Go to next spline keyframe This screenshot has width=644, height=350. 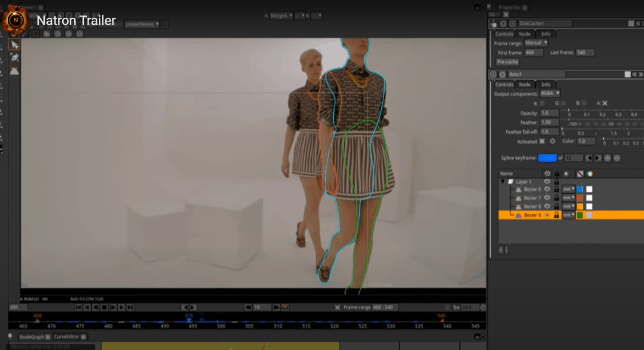tap(598, 158)
